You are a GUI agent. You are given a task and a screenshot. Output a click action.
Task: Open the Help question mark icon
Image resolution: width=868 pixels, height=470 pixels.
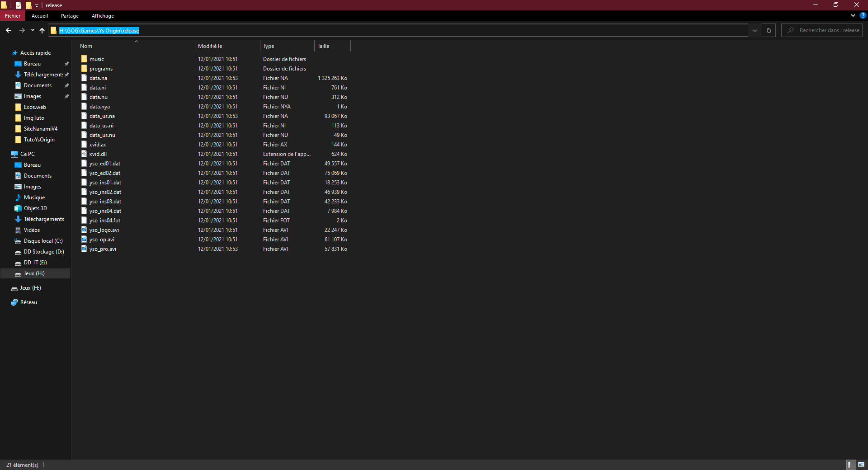click(x=863, y=15)
